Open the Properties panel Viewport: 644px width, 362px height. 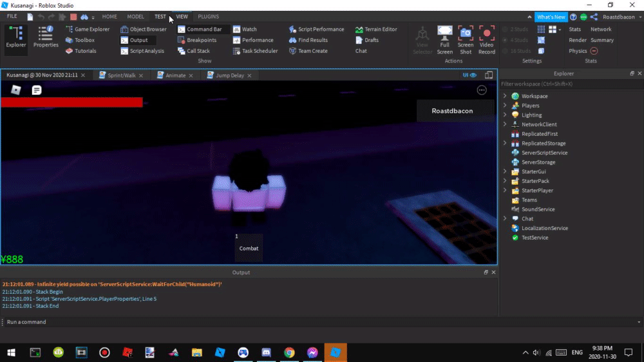(x=46, y=37)
